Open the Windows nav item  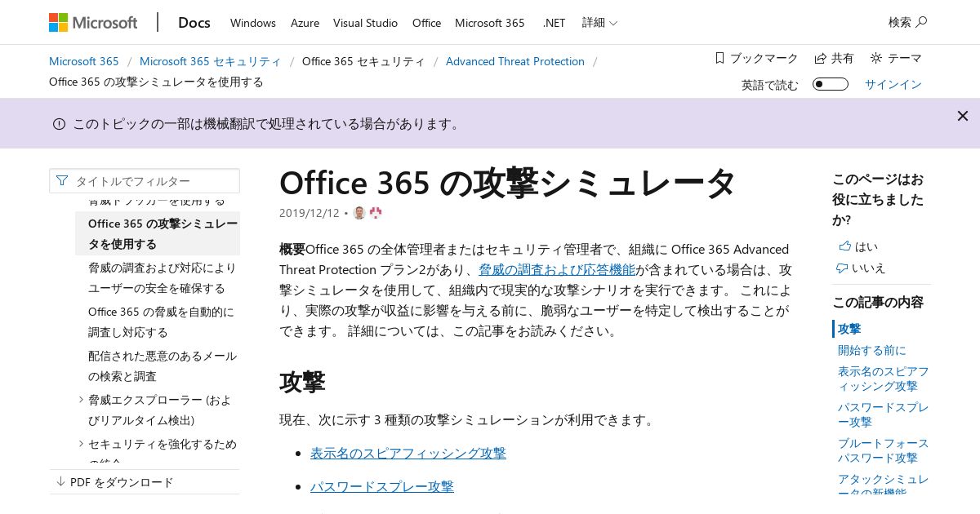[x=253, y=23]
